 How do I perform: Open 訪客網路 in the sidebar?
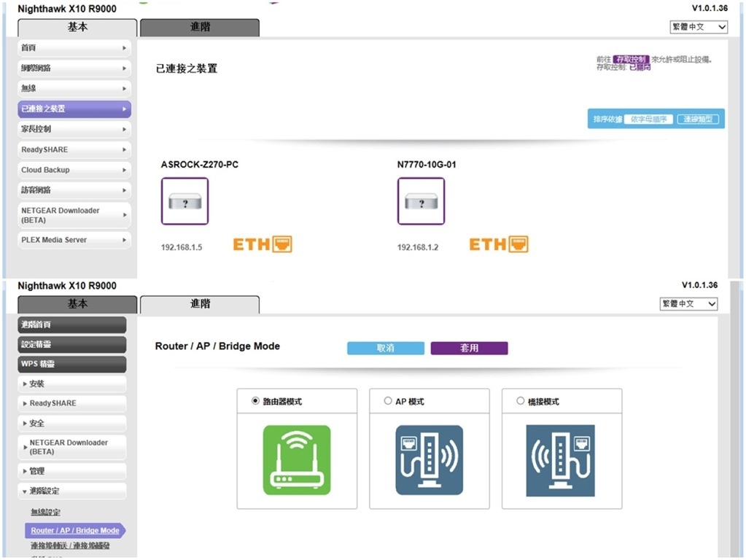74,190
